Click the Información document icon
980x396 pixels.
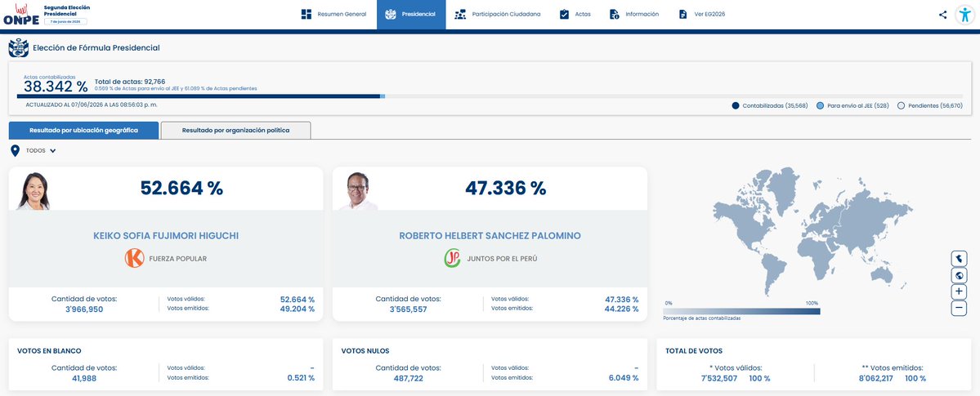coord(615,15)
